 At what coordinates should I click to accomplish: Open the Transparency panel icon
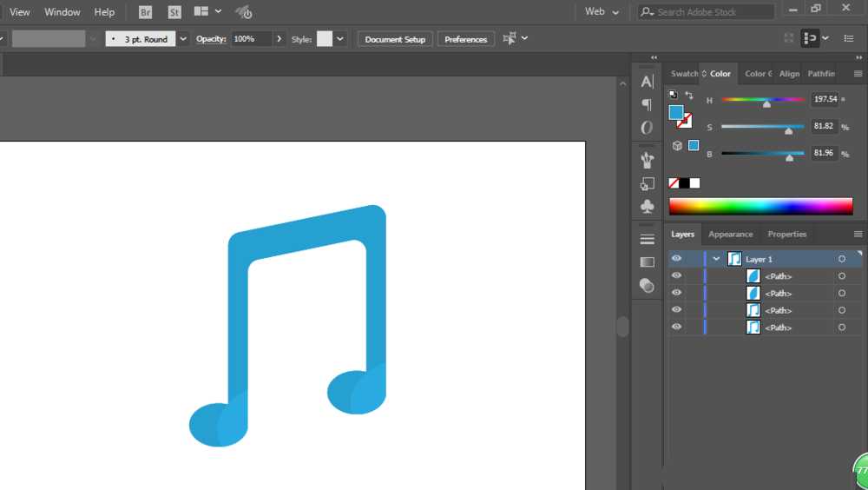point(647,285)
